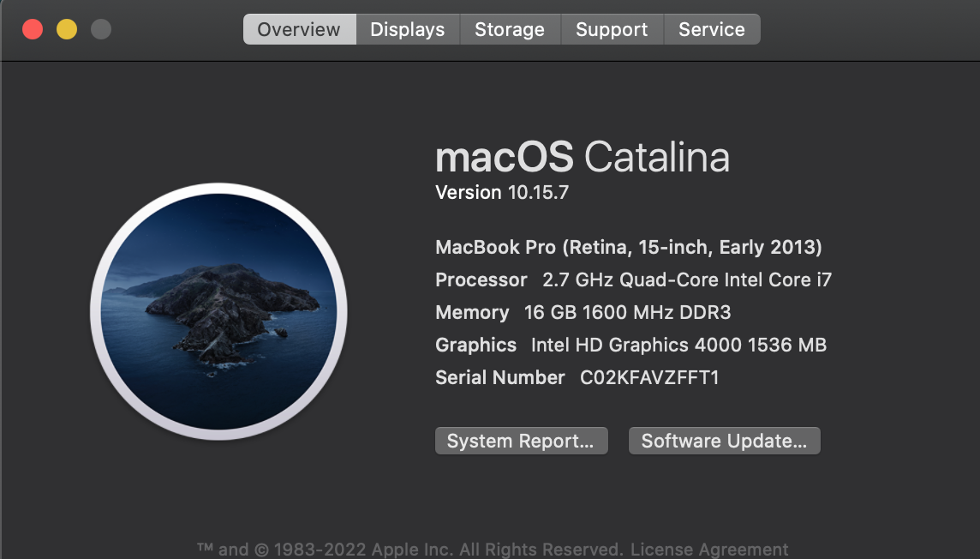Click the macOS Catalina island icon
Screen dimensions: 980x559
click(x=218, y=311)
